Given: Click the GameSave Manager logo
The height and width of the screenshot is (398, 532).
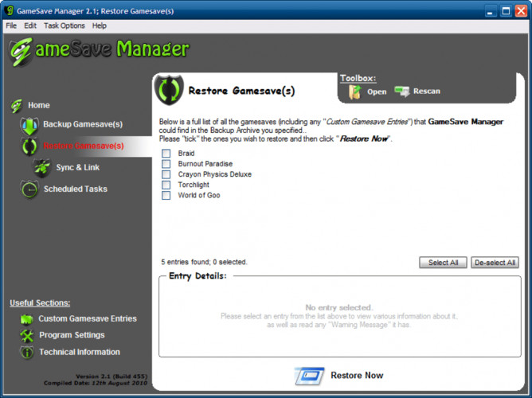Looking at the screenshot, I should tap(99, 51).
